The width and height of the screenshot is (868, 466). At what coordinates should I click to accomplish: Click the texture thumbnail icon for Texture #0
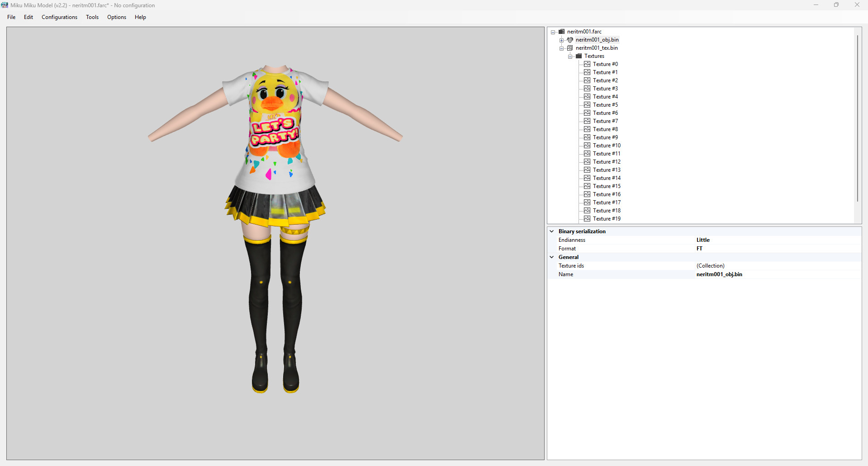click(587, 64)
